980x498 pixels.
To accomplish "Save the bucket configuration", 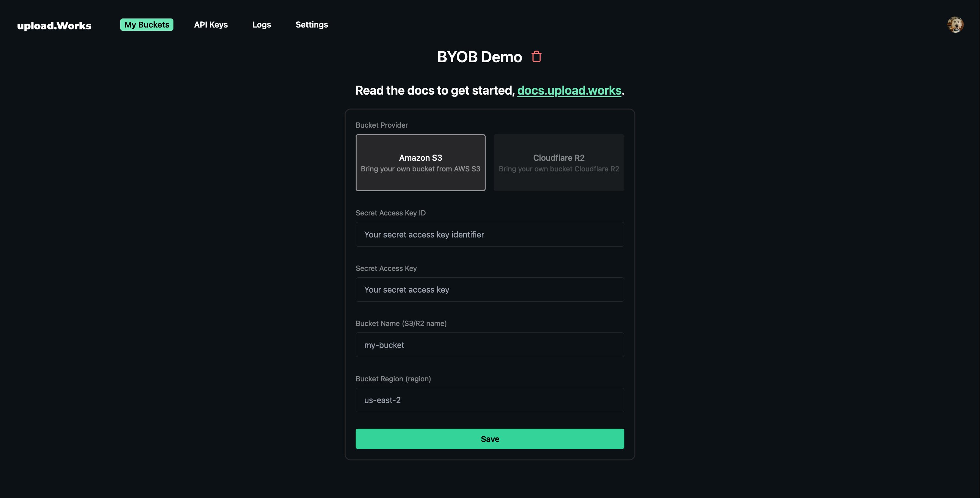I will tap(490, 439).
